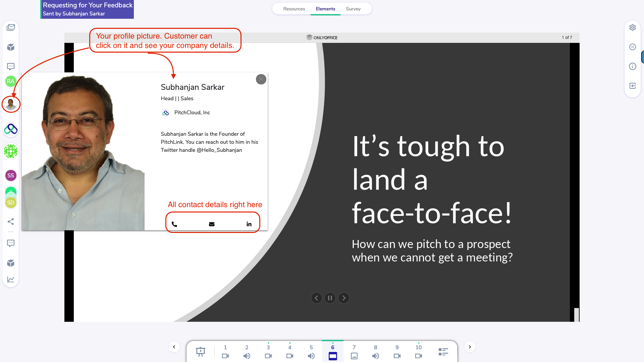Open the mail stack icon in sidebar
Image resolution: width=644 pixels, height=362 pixels.
point(11,27)
